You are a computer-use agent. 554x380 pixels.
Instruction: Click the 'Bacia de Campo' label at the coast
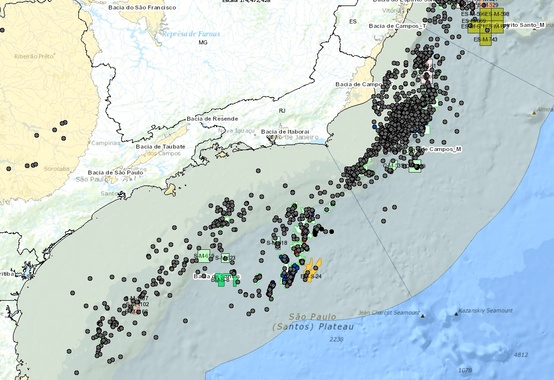pyautogui.click(x=358, y=84)
